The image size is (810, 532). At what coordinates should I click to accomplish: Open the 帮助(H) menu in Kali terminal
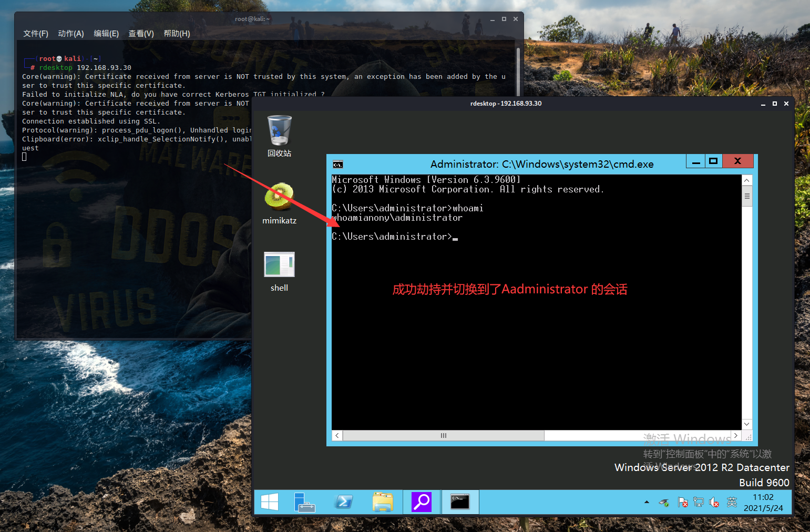point(177,34)
